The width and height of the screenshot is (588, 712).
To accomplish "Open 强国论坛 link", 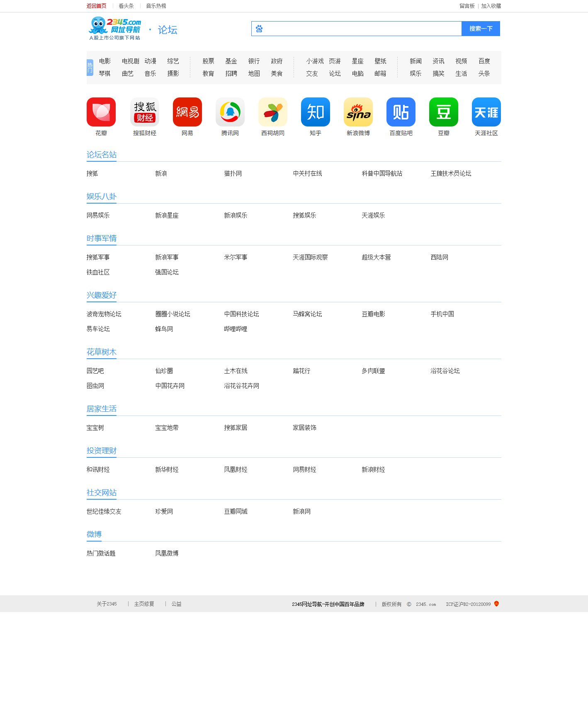I will click(x=167, y=272).
